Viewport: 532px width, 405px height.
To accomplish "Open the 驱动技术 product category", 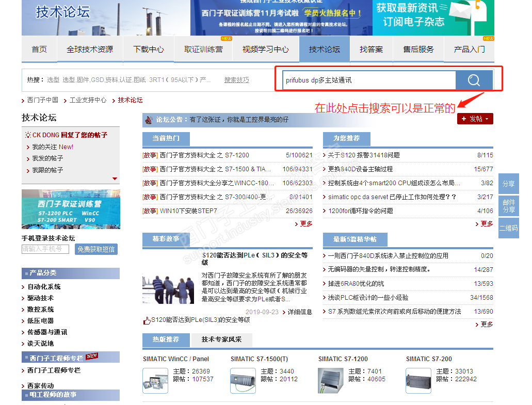I will pos(41,298).
